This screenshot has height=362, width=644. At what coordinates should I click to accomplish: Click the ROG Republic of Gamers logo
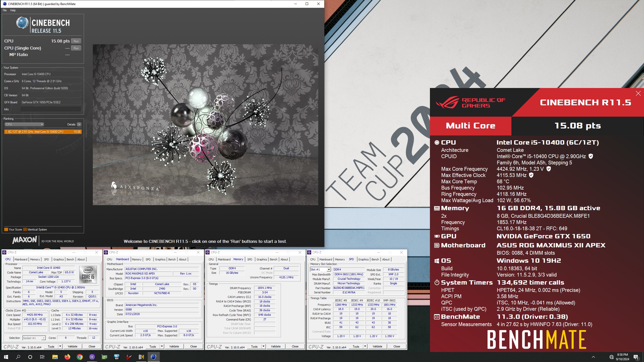pos(471,103)
